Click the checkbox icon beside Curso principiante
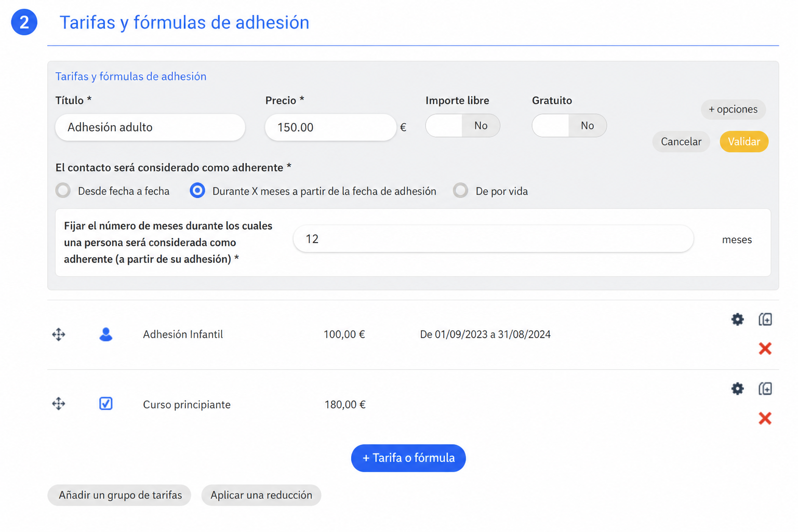 click(x=106, y=404)
